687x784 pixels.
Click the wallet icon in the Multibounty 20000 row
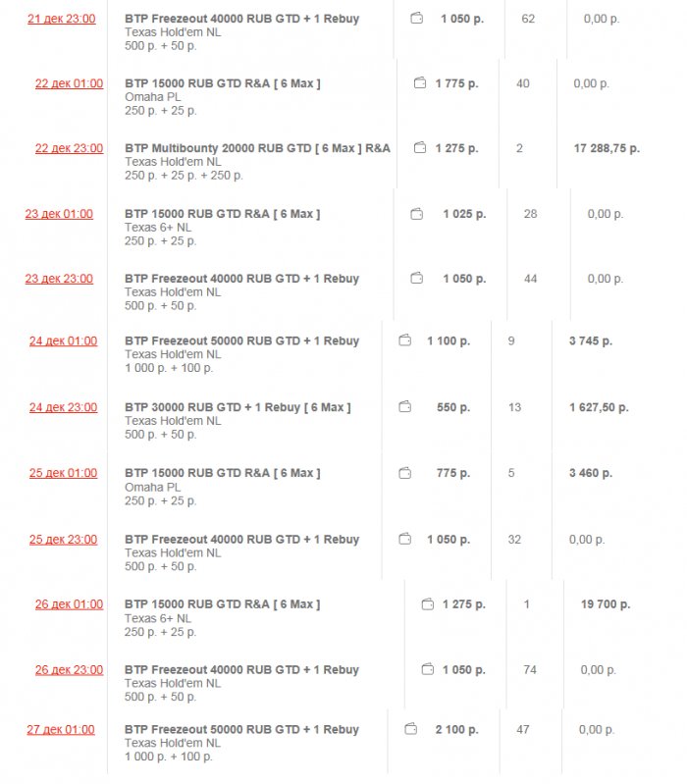pyautogui.click(x=420, y=148)
